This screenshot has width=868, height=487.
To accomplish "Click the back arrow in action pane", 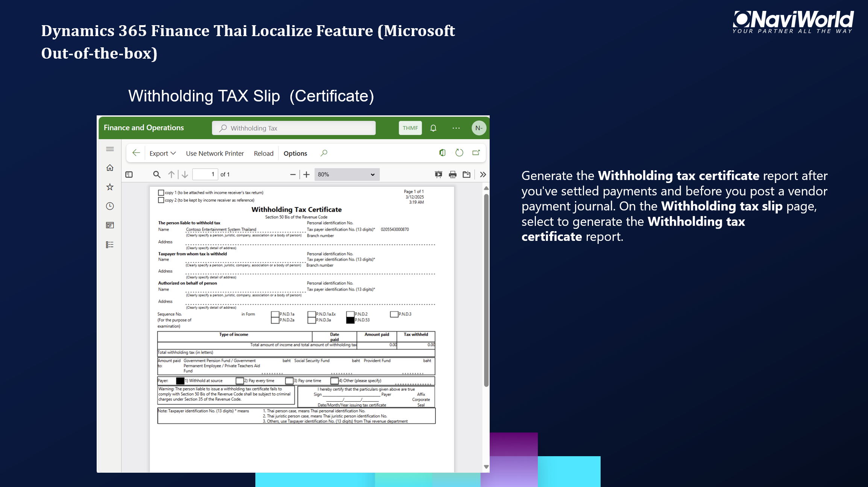I will click(x=136, y=153).
